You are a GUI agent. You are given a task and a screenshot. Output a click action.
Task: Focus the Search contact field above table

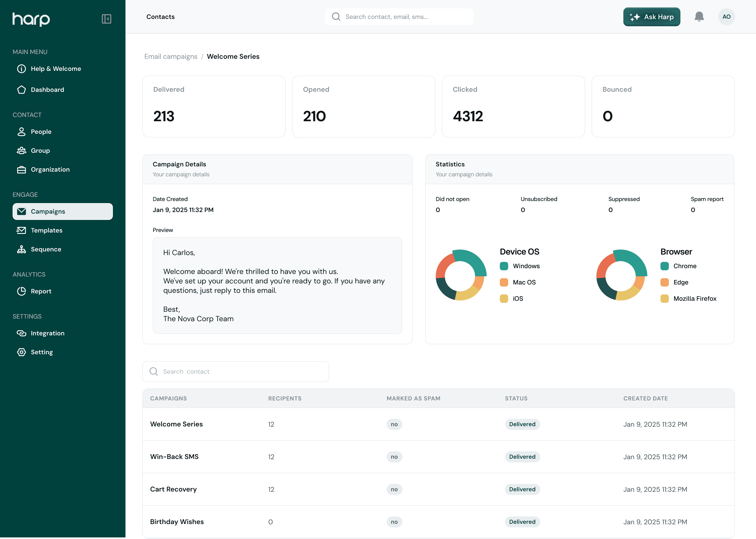[235, 371]
